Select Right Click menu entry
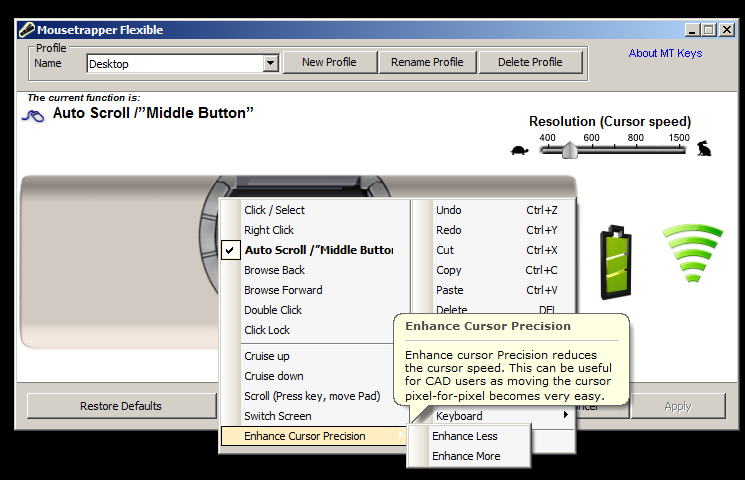Viewport: 745px width, 480px height. 315,230
